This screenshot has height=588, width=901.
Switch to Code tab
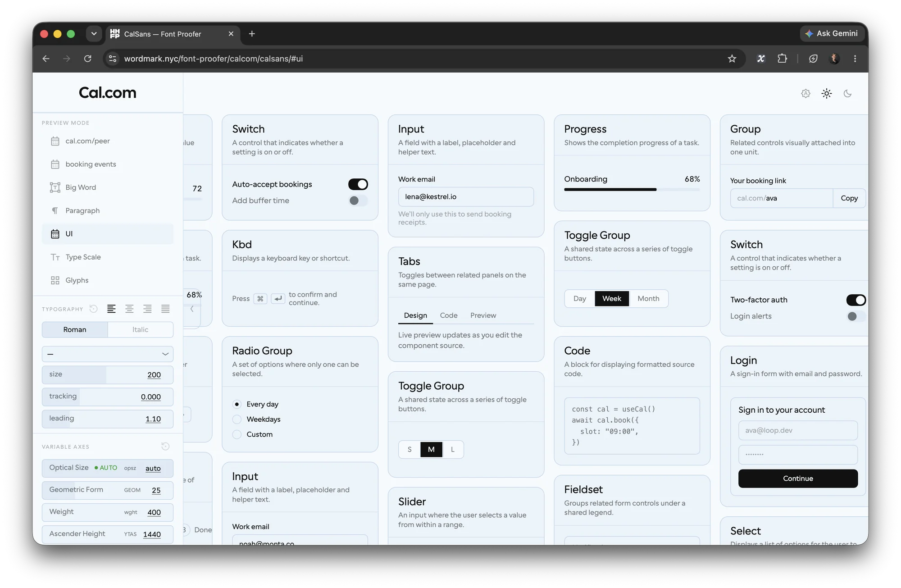(x=448, y=315)
